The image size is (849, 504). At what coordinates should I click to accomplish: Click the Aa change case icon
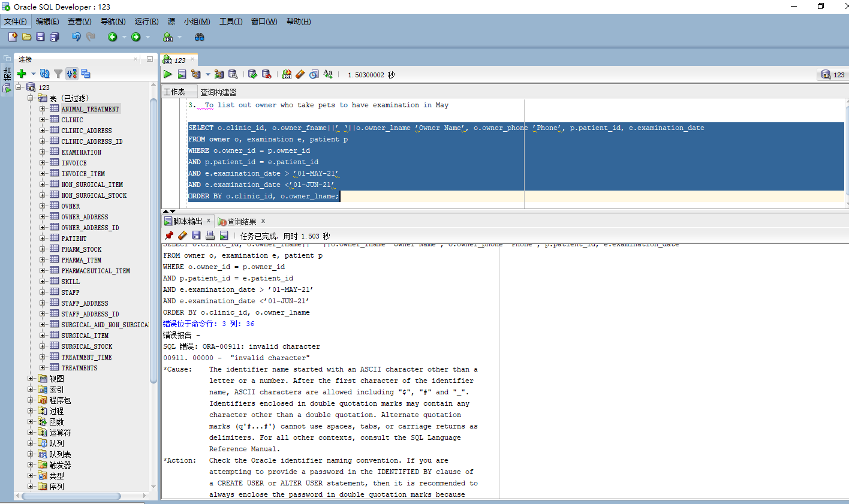click(x=328, y=74)
